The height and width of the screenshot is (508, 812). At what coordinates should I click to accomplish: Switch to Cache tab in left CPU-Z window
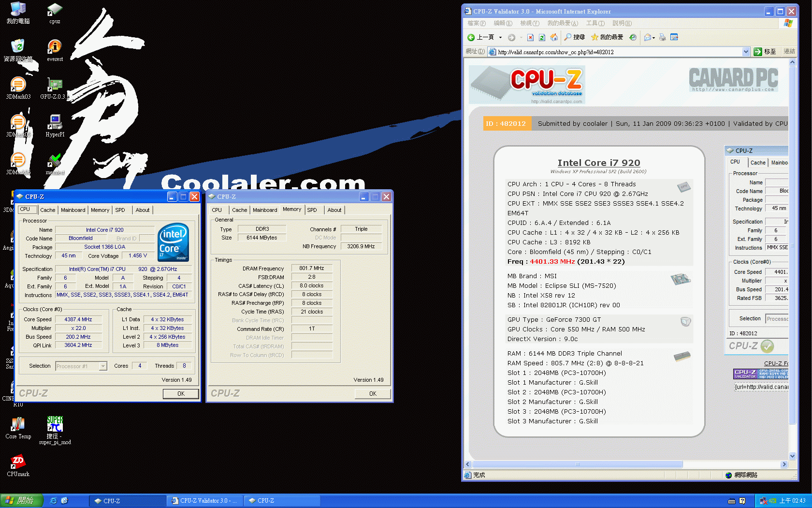tap(47, 210)
